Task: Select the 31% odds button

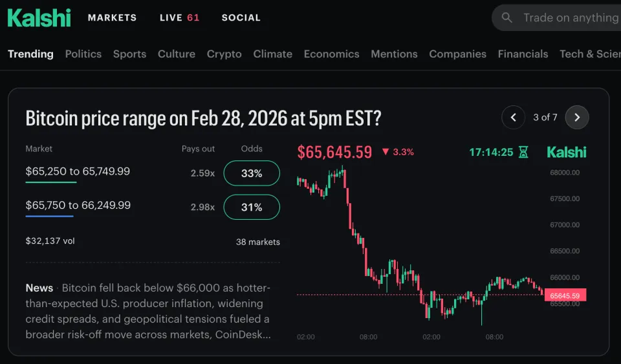Action: point(252,207)
